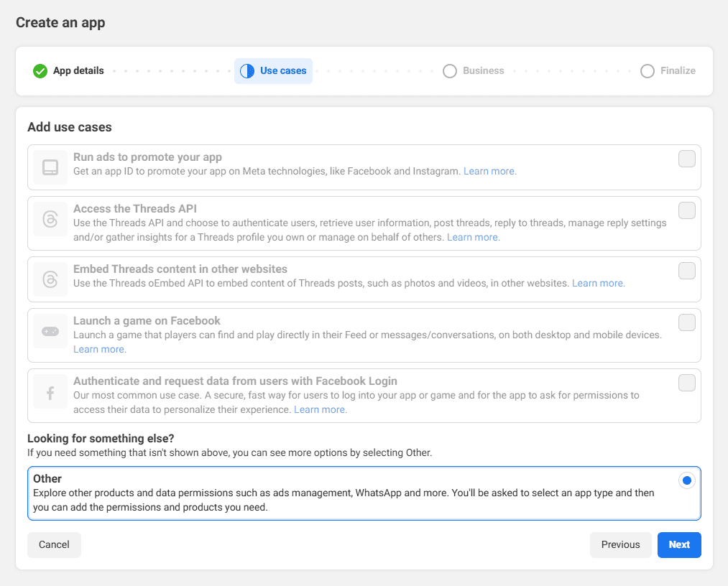This screenshot has height=586, width=728.
Task: Check the Facebook Login use case box
Action: 687,383
